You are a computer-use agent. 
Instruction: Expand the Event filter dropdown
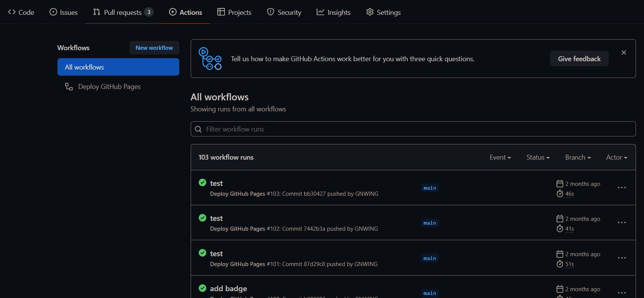tap(500, 157)
